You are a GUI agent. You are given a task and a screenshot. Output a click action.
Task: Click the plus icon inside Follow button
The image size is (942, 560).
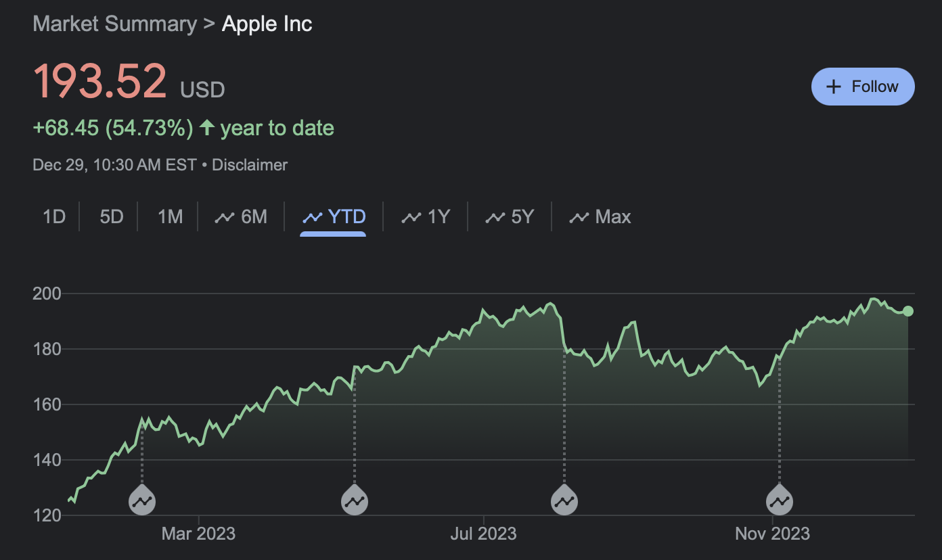tap(833, 87)
